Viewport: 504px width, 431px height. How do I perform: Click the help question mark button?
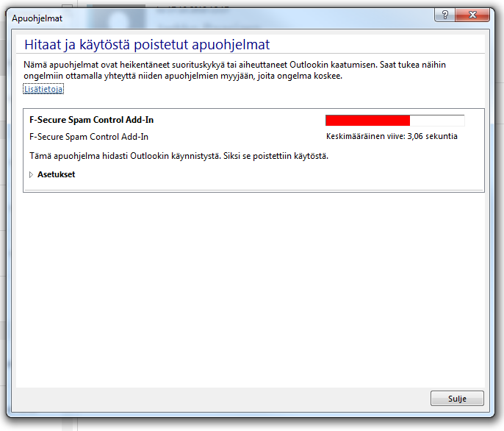tap(445, 15)
